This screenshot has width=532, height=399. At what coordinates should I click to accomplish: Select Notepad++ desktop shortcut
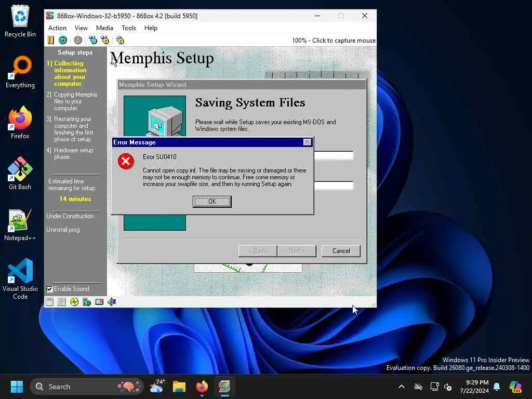pos(20,224)
